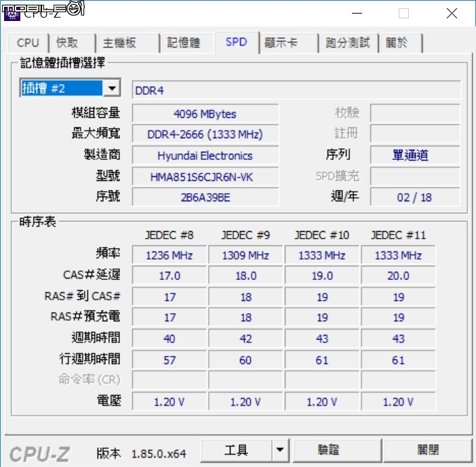Screen dimensions: 476x467
Task: Click the JEDEC #11 column header
Action: 398,235
